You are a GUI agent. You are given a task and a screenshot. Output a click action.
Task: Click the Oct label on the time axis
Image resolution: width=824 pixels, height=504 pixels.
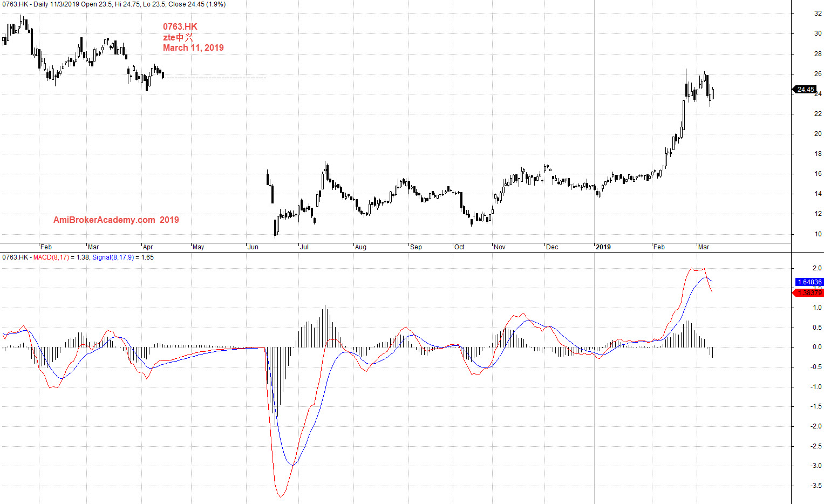click(459, 247)
